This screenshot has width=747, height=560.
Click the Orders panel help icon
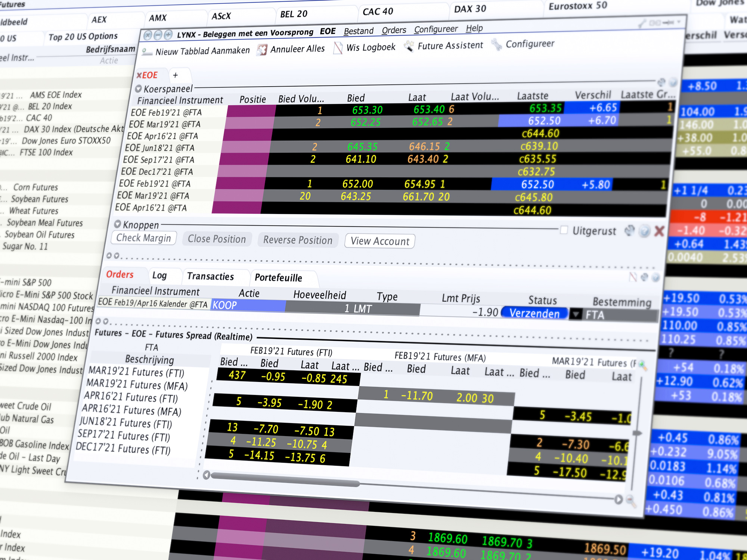point(655,277)
